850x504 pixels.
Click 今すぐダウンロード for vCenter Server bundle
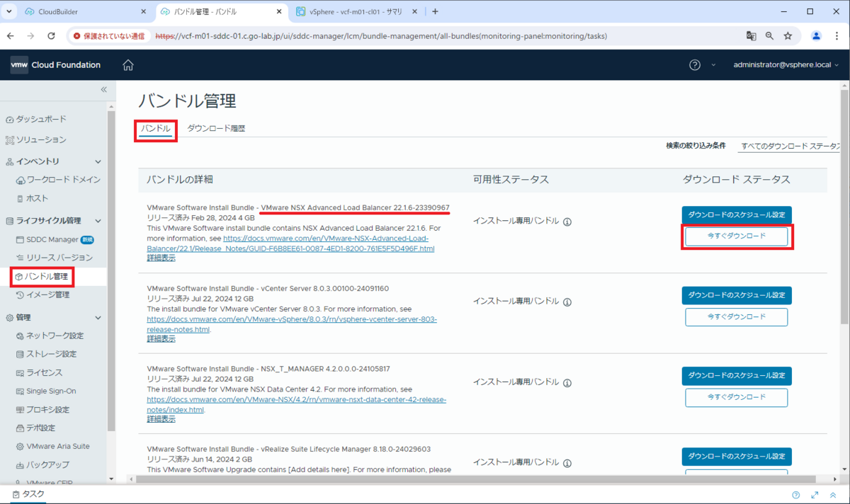[737, 317]
